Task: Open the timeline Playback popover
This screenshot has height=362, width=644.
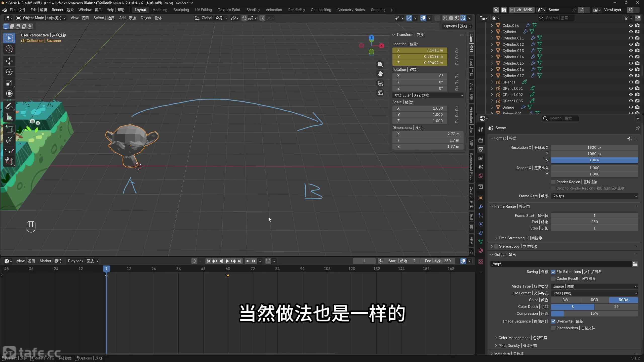Action: tap(83, 261)
